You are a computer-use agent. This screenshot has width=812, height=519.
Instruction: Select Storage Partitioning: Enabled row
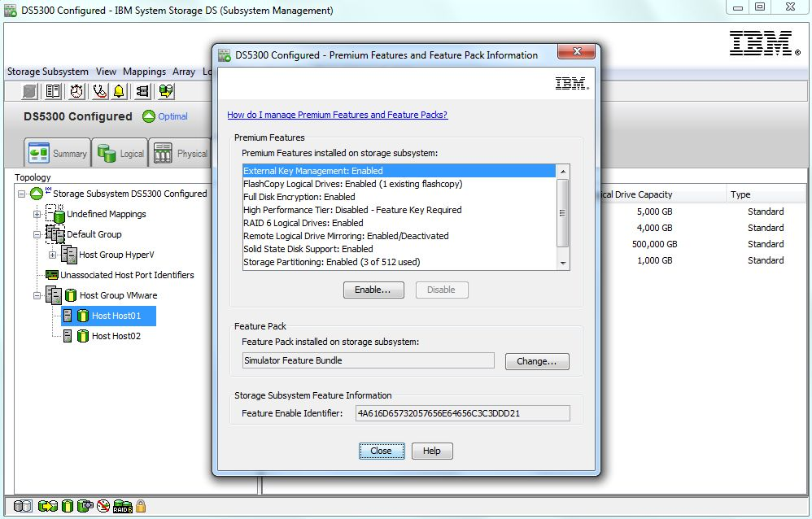point(399,262)
